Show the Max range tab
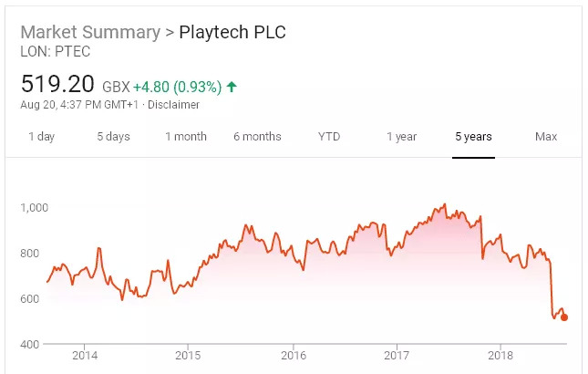The width and height of the screenshot is (588, 374). tap(545, 137)
